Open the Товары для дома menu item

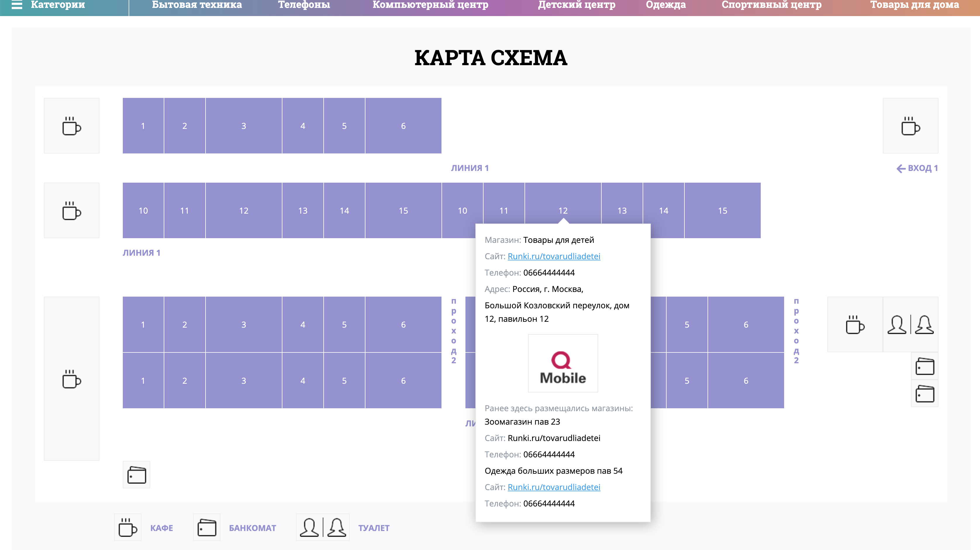point(915,5)
